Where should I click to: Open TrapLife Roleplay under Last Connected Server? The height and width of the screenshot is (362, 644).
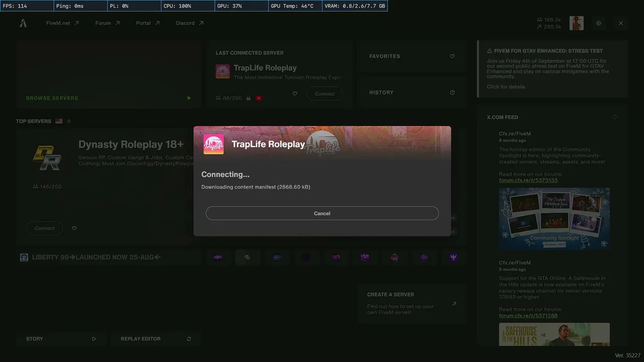point(265,68)
